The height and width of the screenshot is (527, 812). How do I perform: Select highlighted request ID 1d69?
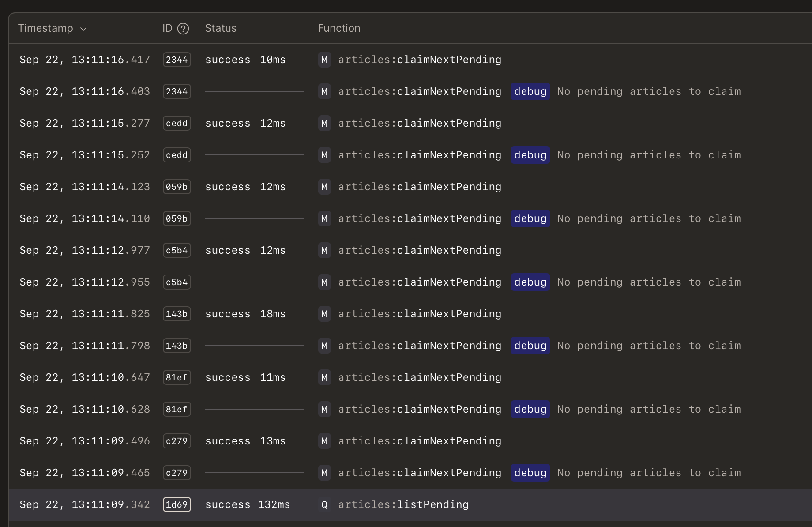[x=177, y=504]
